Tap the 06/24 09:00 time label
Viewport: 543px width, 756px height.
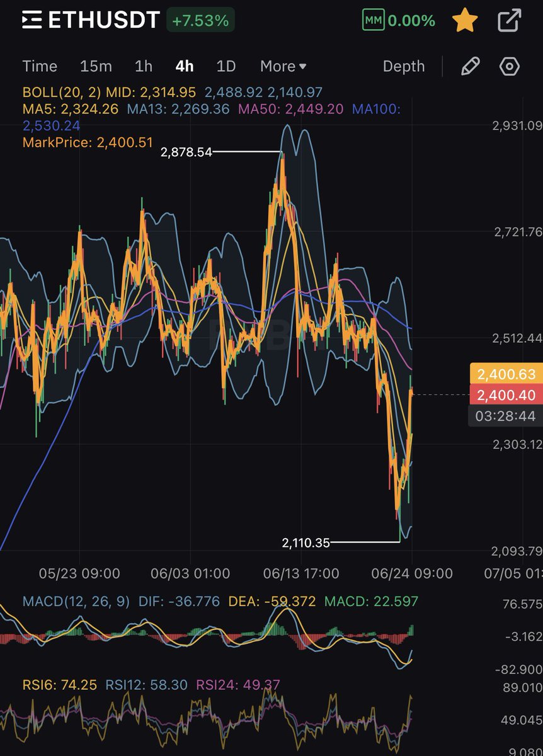coord(412,573)
